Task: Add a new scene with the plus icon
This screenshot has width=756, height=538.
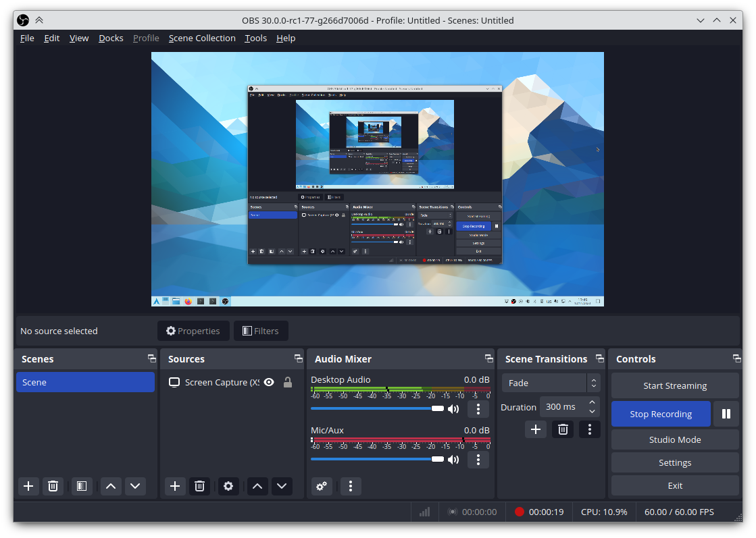Action: coord(28,486)
